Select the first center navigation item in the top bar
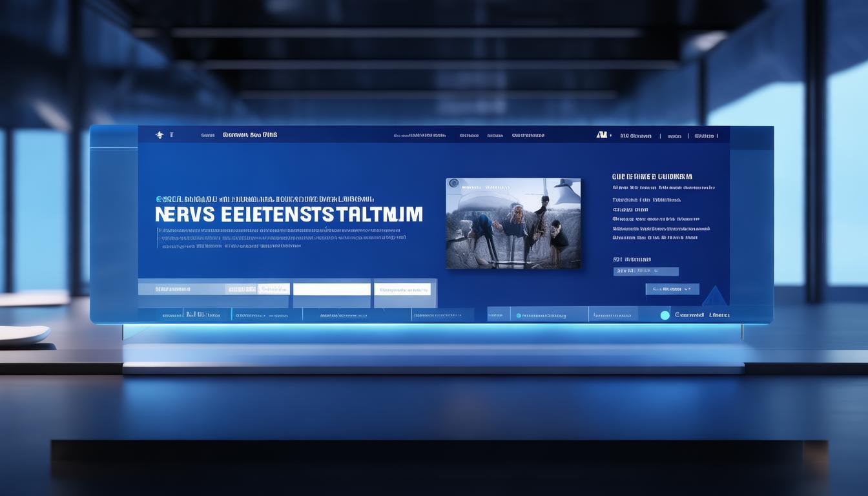This screenshot has height=496, width=868. click(420, 136)
